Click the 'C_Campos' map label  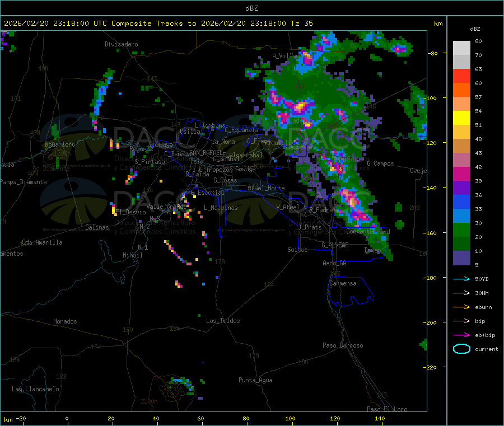coord(380,163)
